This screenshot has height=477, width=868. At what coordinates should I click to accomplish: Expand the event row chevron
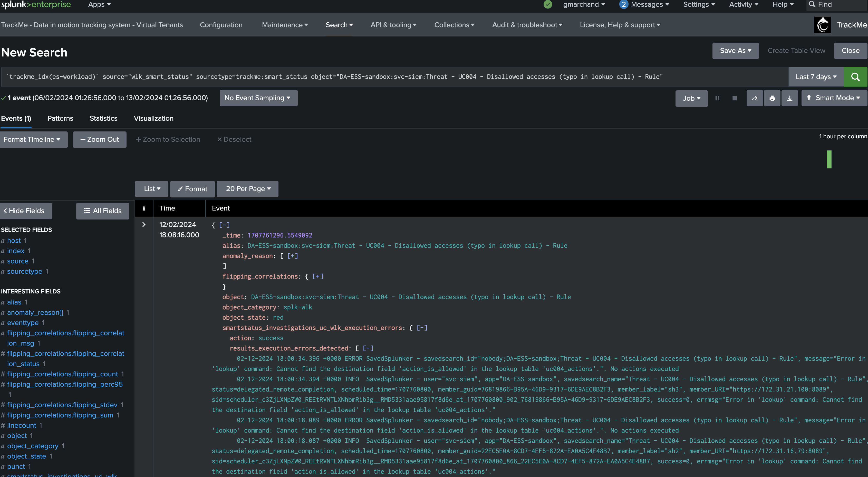[x=144, y=225]
